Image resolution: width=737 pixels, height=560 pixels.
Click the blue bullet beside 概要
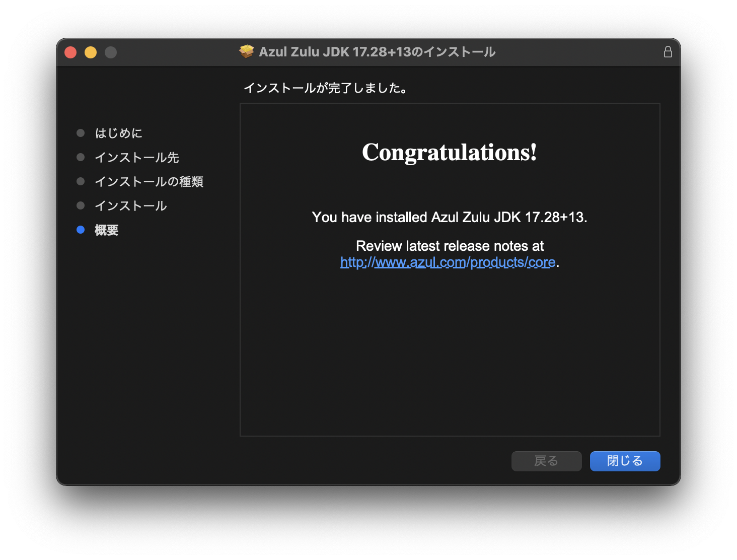pyautogui.click(x=81, y=230)
